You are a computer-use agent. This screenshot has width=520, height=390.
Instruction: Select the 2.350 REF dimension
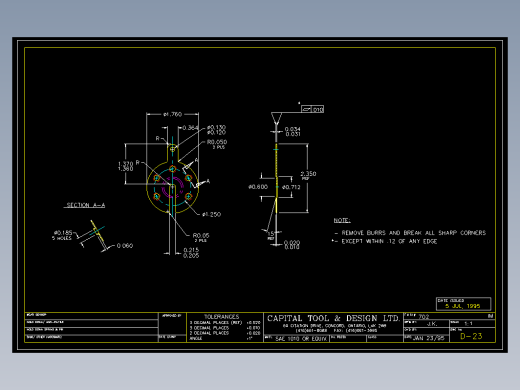click(308, 175)
